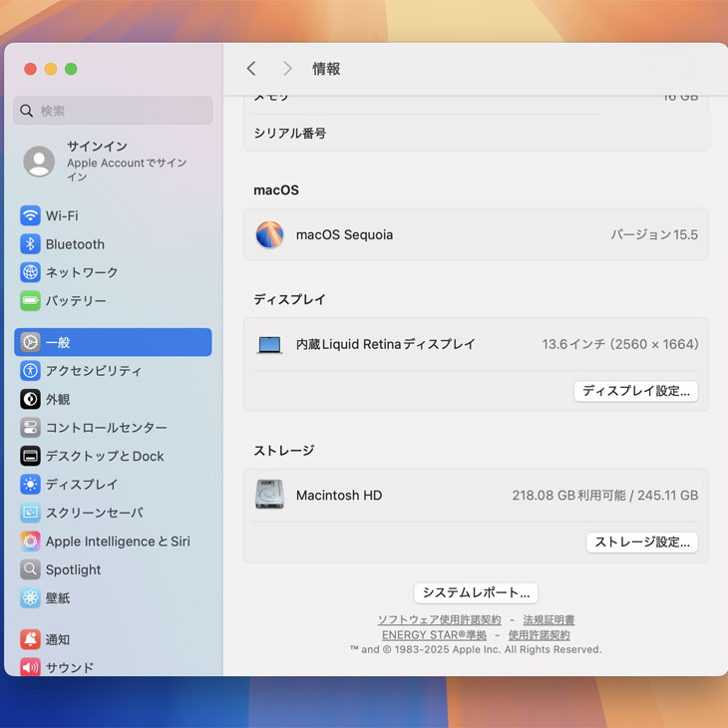The width and height of the screenshot is (728, 728).
Task: Click the 通知 bell icon
Action: [x=30, y=639]
